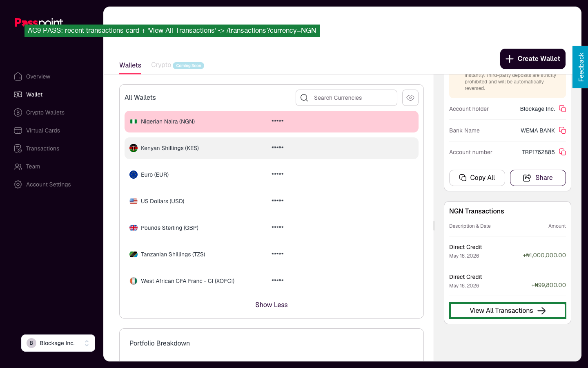
Task: Open Crypto Wallets in sidebar
Action: (x=39, y=112)
